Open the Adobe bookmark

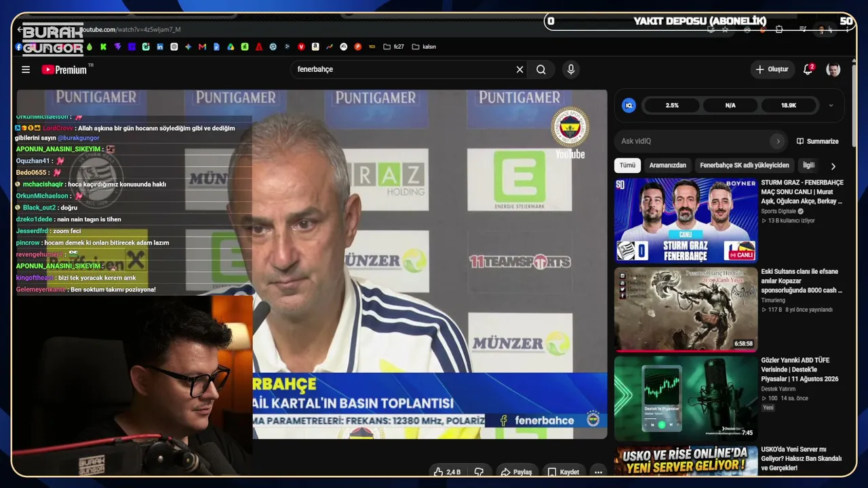click(x=259, y=47)
